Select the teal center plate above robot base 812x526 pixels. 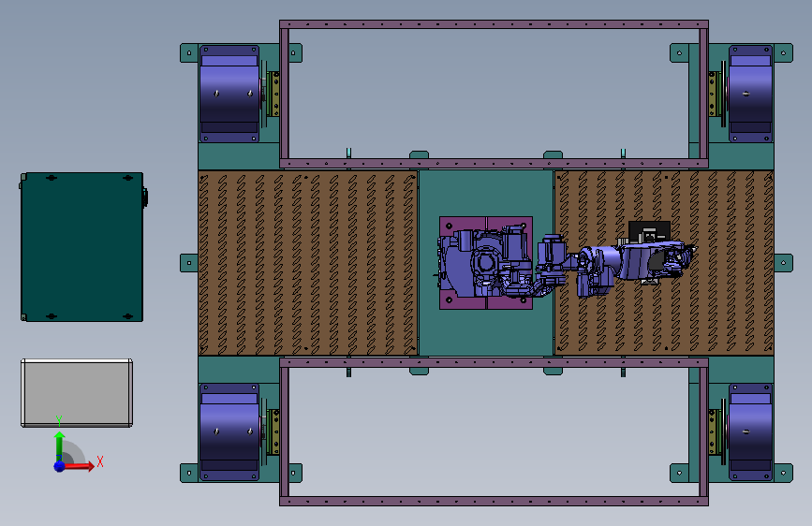coord(486,193)
